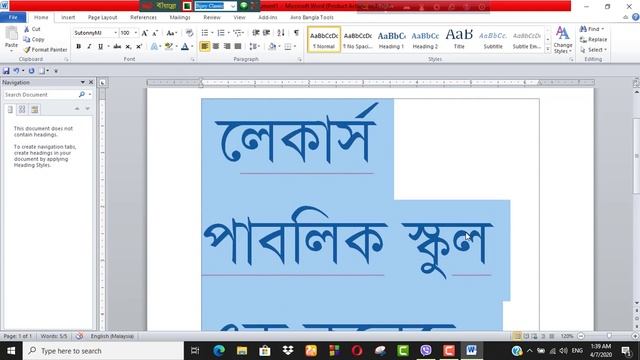640x360 pixels.
Task: Open the File tab
Action: tap(13, 18)
